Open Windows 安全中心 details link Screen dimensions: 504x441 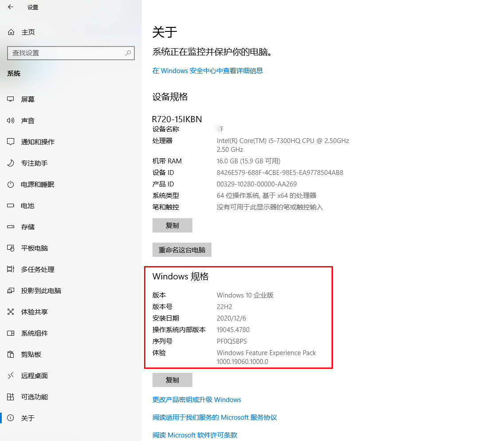(x=207, y=70)
